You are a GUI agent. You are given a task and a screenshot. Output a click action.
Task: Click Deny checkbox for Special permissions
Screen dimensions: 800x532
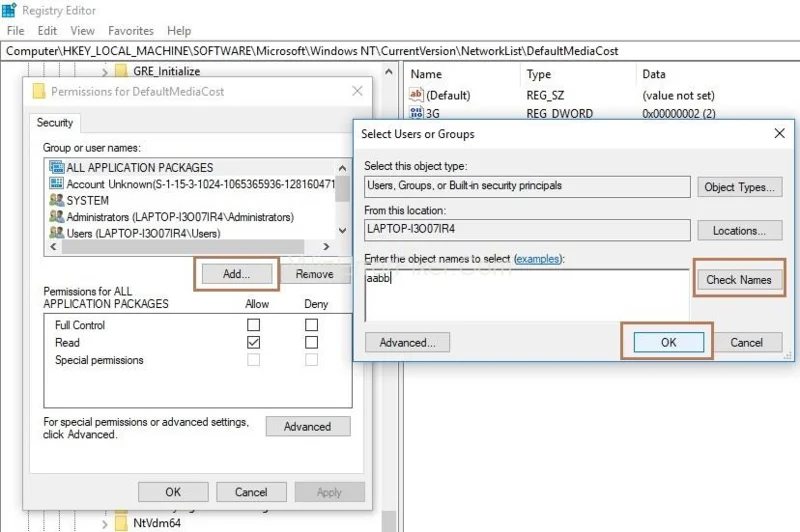311,360
